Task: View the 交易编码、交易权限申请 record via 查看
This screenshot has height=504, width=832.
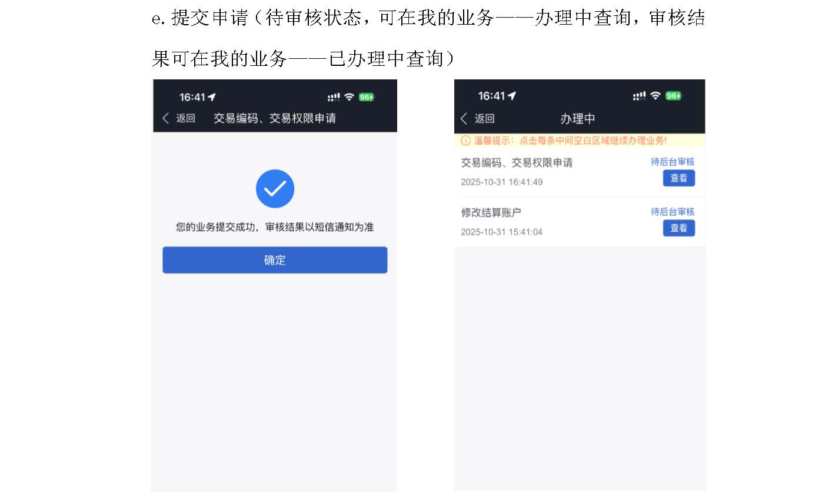Action: click(x=679, y=178)
